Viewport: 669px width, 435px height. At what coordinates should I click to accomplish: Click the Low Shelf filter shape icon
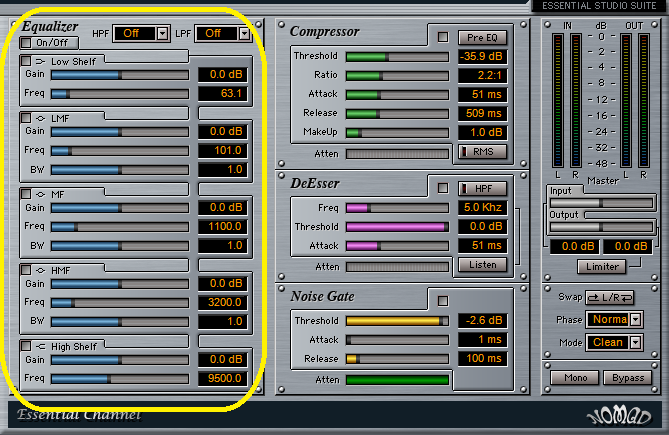[x=40, y=61]
